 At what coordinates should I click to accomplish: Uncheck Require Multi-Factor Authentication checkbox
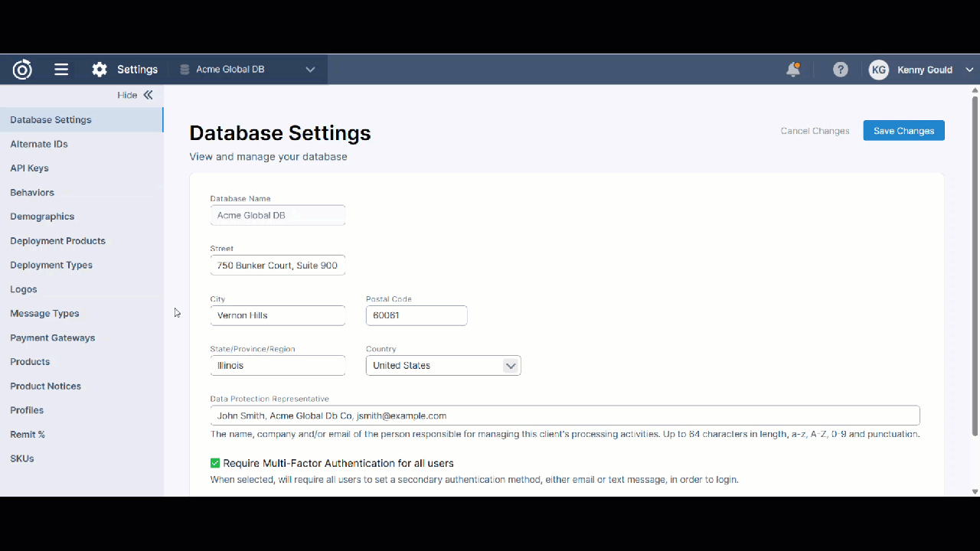coord(215,463)
